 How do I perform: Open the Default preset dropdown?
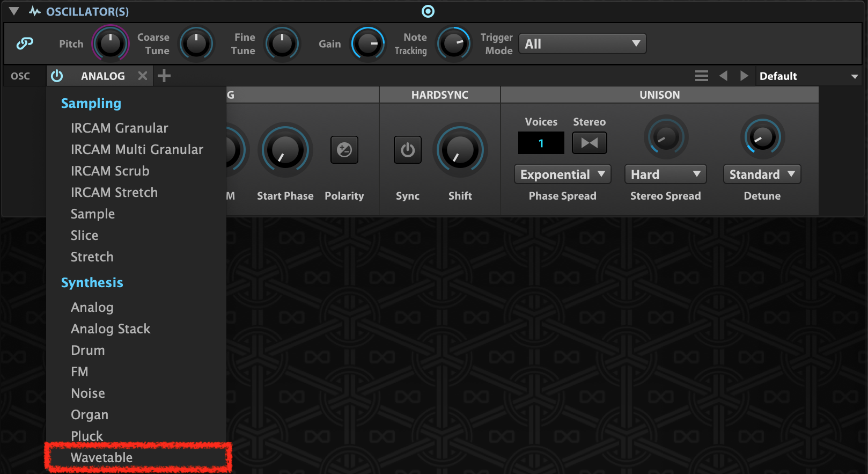(809, 76)
